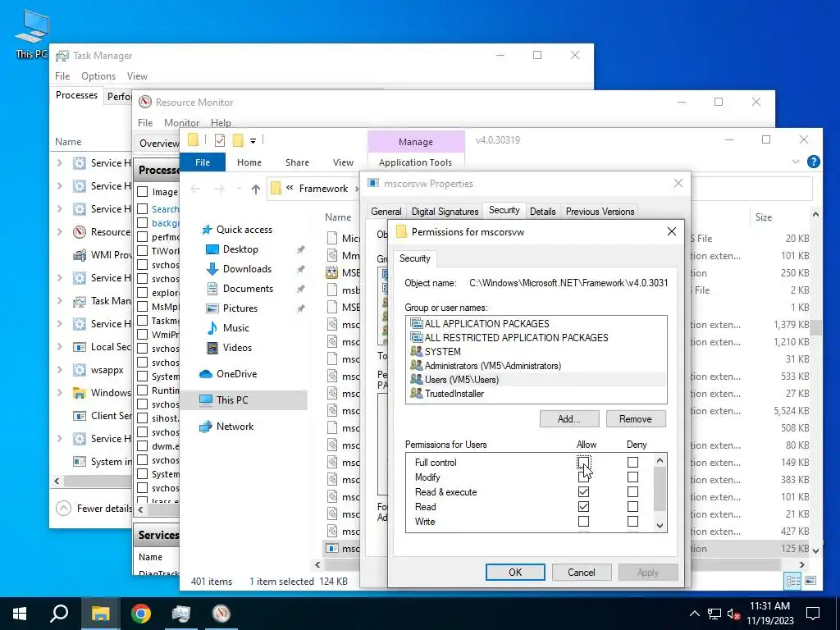This screenshot has height=630, width=840.
Task: Open OneDrive in navigation pane
Action: [x=236, y=374]
